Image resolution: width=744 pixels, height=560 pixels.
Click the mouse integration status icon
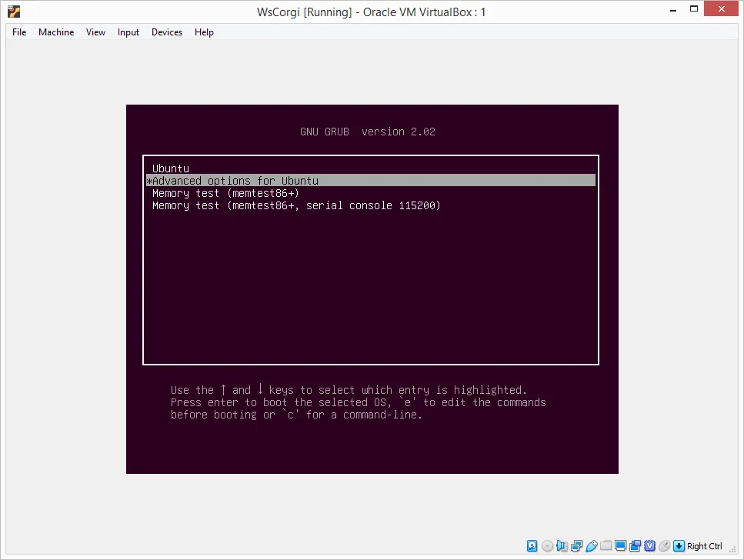click(x=664, y=545)
